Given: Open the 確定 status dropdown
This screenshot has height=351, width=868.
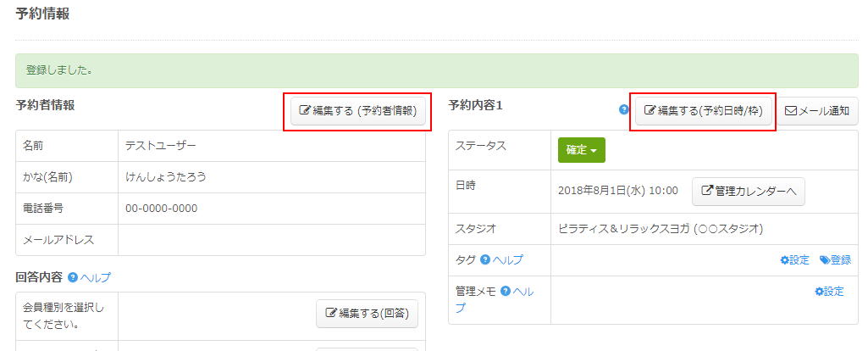Looking at the screenshot, I should click(581, 150).
